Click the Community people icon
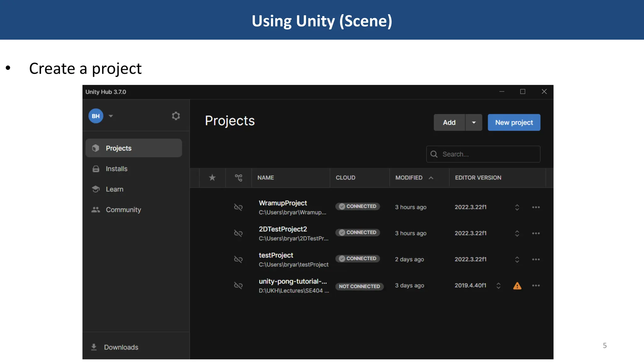 coord(96,210)
